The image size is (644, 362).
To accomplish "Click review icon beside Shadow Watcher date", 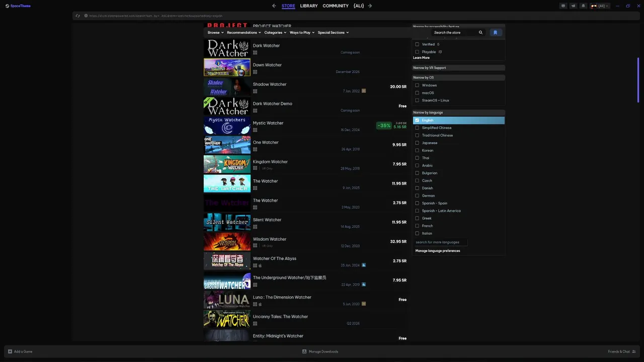I will (x=364, y=91).
